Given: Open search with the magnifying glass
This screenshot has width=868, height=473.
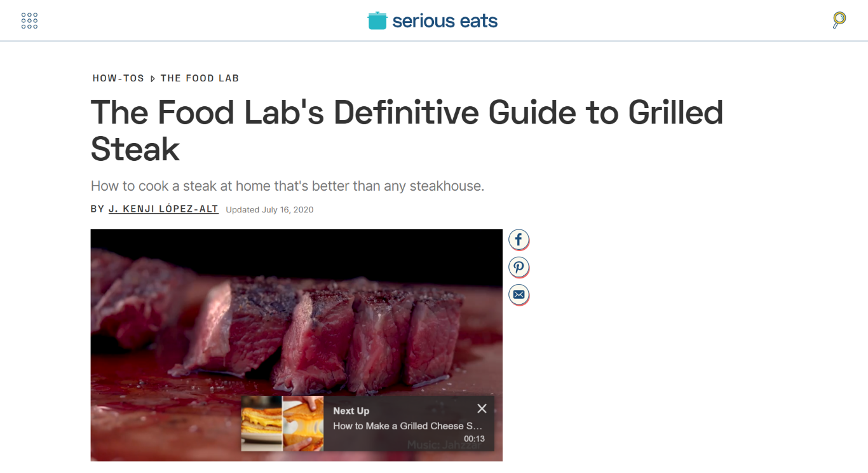Looking at the screenshot, I should (x=839, y=20).
